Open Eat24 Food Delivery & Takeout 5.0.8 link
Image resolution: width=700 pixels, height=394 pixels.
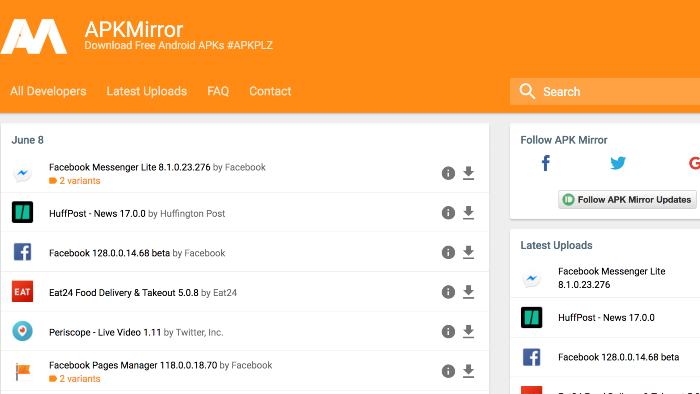pos(124,293)
